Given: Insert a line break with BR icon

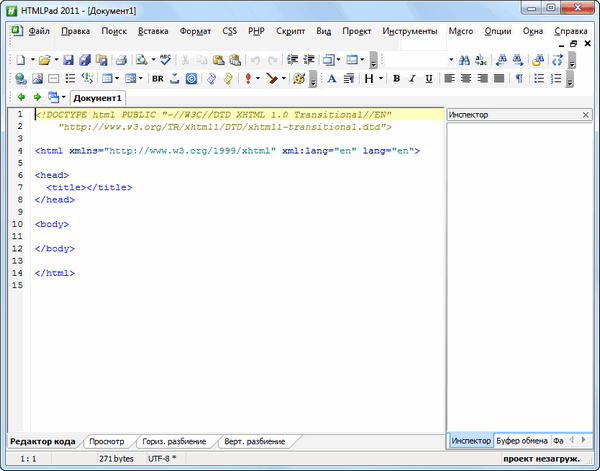Looking at the screenshot, I should 158,78.
